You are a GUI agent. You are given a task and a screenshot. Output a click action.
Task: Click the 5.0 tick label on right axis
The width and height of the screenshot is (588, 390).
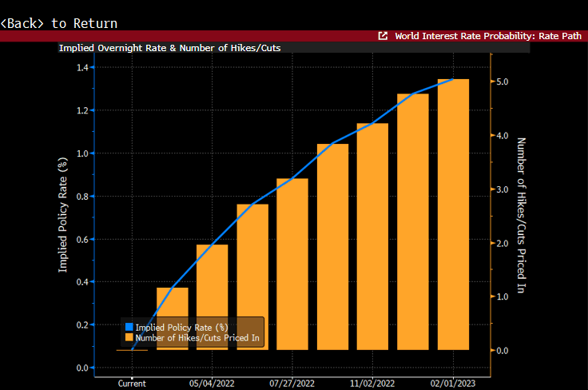503,82
